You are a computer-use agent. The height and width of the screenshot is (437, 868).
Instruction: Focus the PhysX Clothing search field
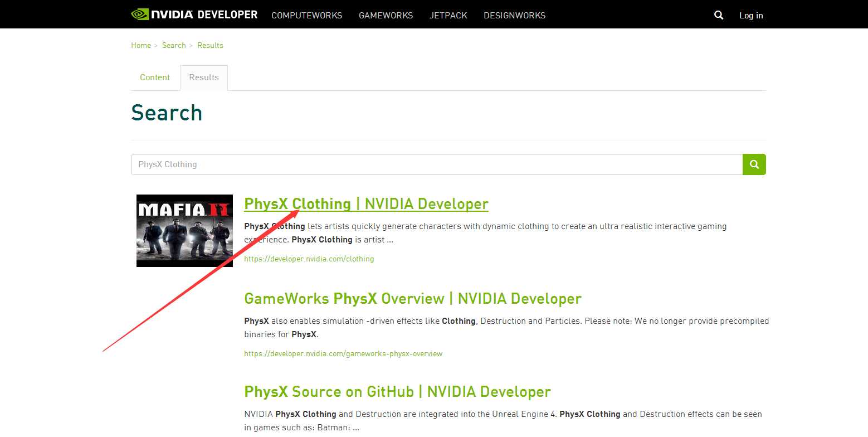pyautogui.click(x=437, y=164)
